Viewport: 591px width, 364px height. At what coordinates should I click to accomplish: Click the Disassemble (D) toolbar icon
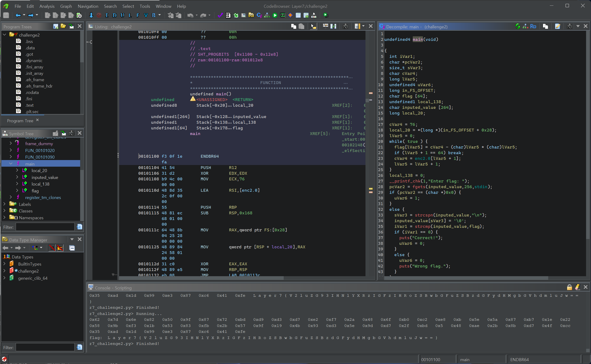click(114, 15)
